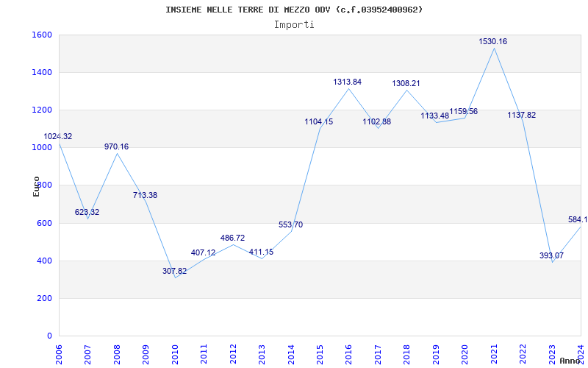Click the Euro y-axis title
Screen dimensions: 588x368
pos(36,186)
